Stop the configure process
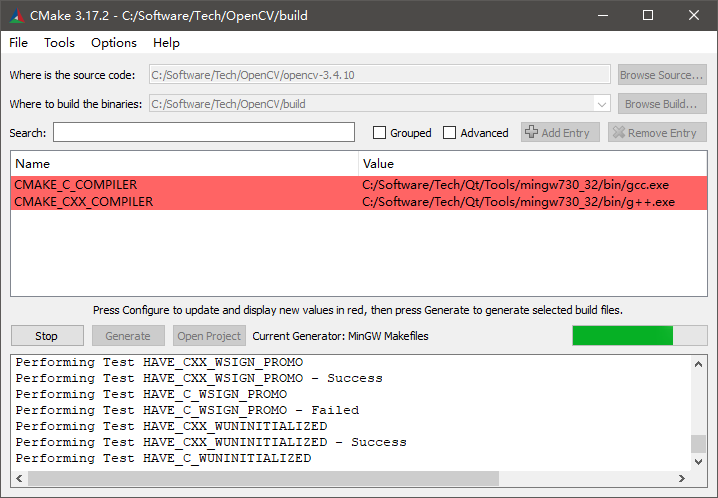718x498 pixels. [x=47, y=336]
